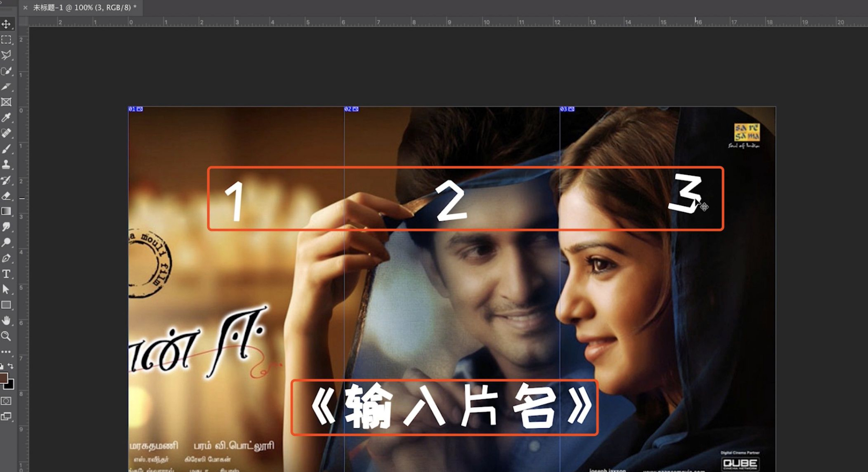Image resolution: width=868 pixels, height=472 pixels.
Task: Select the Clone Stamp tool
Action: (x=6, y=164)
